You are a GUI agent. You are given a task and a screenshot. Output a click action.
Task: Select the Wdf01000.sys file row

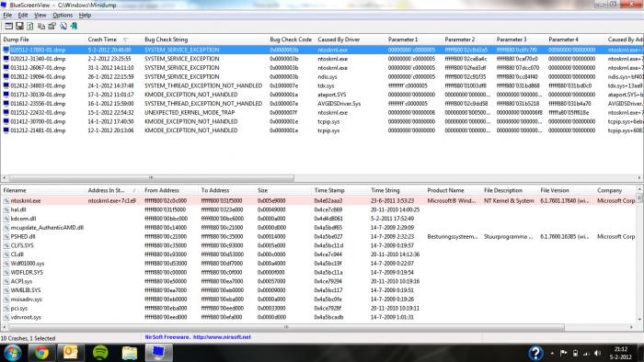[318, 263]
